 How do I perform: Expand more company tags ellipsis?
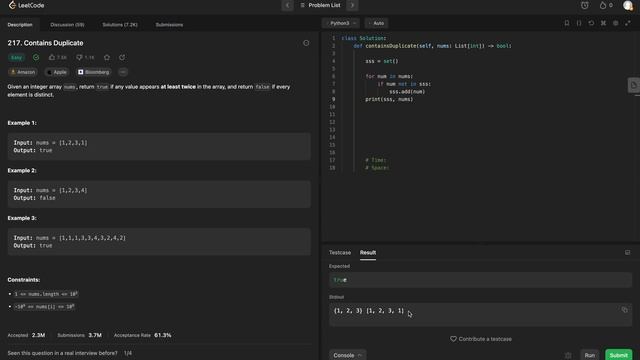[123, 72]
